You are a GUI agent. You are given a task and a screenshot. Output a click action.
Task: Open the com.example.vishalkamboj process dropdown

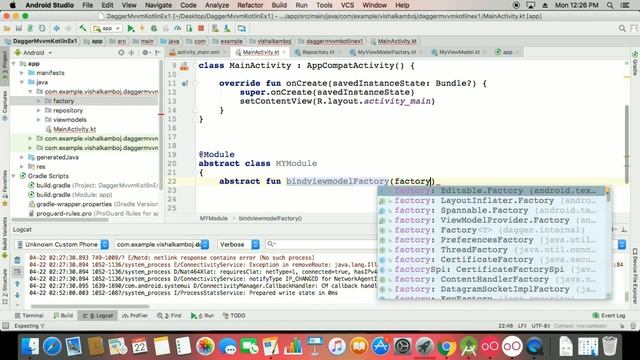(x=162, y=244)
